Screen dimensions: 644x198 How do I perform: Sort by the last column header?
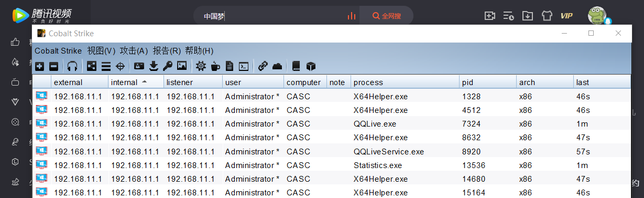point(602,82)
